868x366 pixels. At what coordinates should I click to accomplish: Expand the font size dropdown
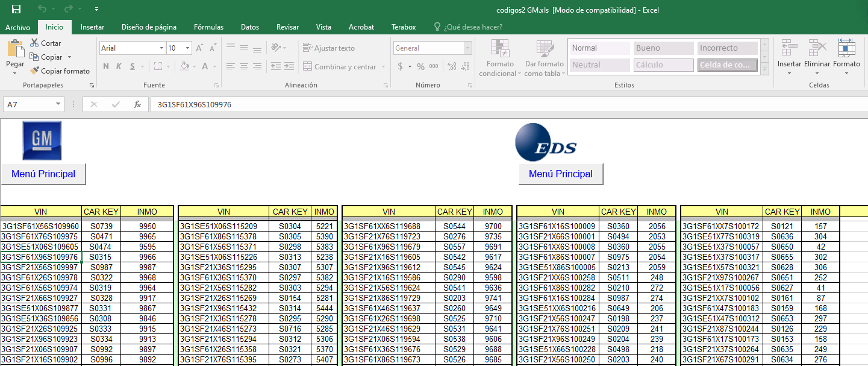188,48
